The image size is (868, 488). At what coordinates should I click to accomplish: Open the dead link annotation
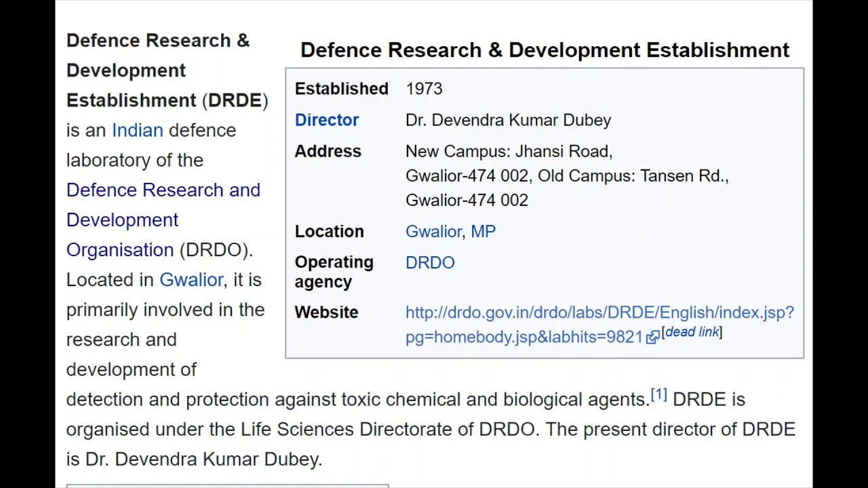692,331
